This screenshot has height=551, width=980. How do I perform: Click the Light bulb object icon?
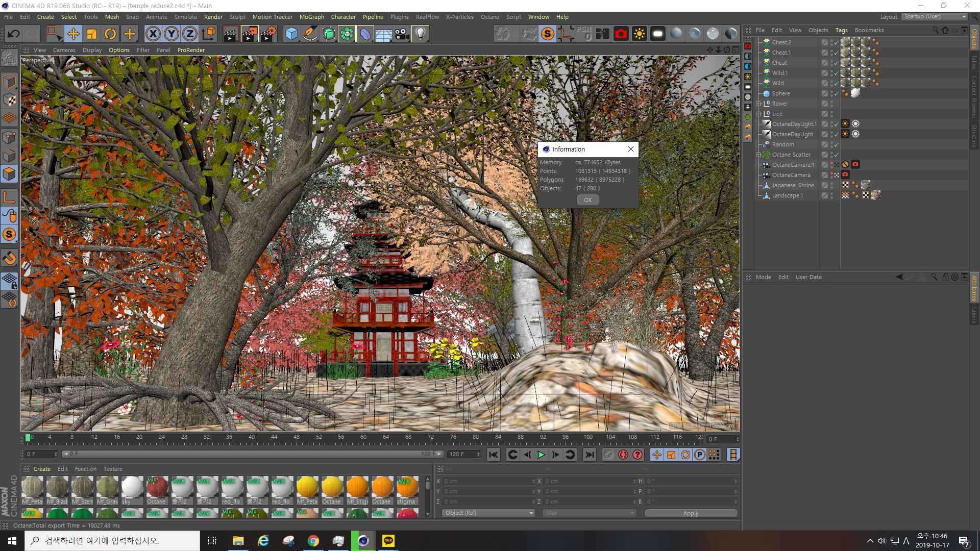coord(420,34)
